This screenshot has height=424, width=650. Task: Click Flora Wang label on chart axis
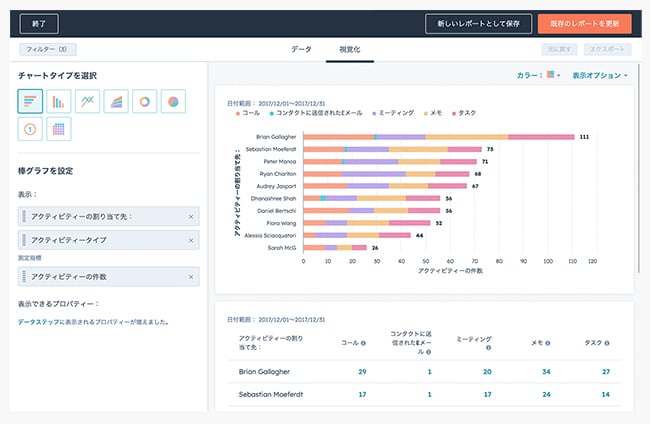click(x=281, y=223)
